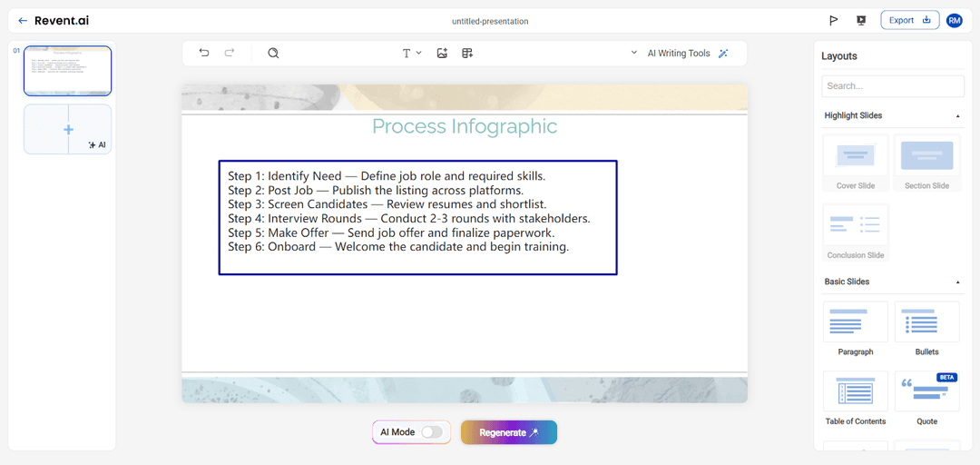Go back using the left arrow
Image resolution: width=980 pixels, height=465 pixels.
point(23,21)
